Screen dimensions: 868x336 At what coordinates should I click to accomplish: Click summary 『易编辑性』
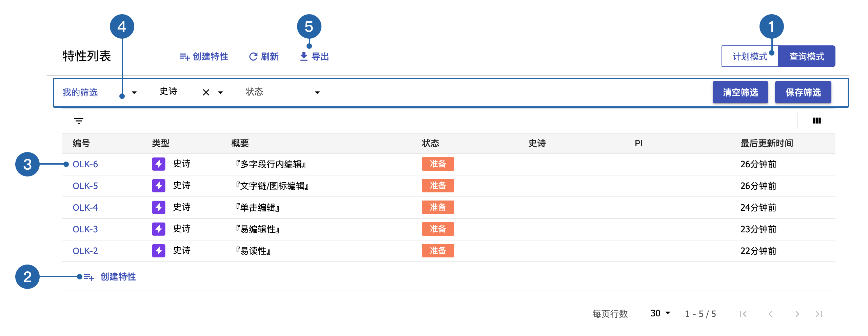(x=257, y=229)
